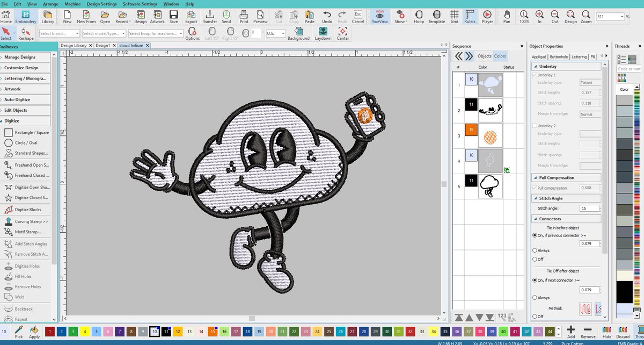This screenshot has height=345, width=644.
Task: Select the Reshape tool
Action: coord(26,33)
